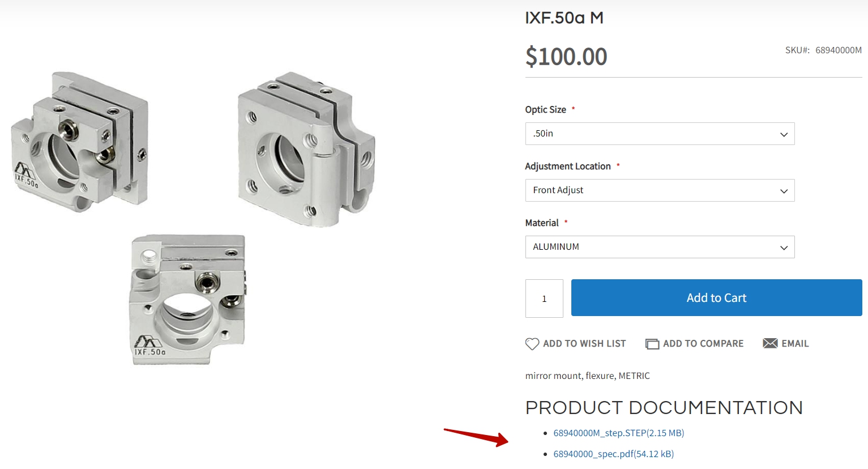Download 68940000M_step.STEP file link
Viewport: 868px width, 469px height.
[x=619, y=433]
